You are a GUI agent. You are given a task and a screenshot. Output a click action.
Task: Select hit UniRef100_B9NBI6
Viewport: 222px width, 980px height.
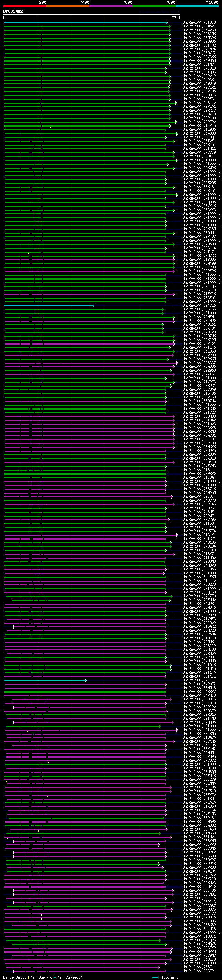click(199, 95)
